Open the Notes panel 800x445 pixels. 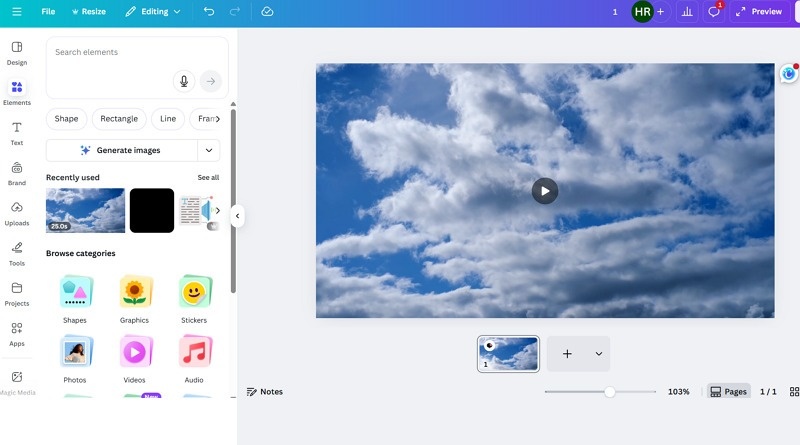(265, 391)
